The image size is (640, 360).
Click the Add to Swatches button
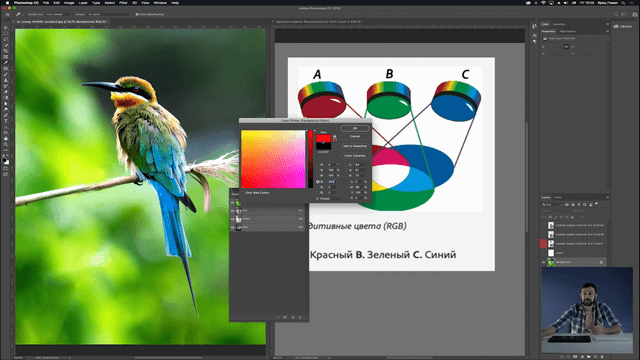click(355, 146)
